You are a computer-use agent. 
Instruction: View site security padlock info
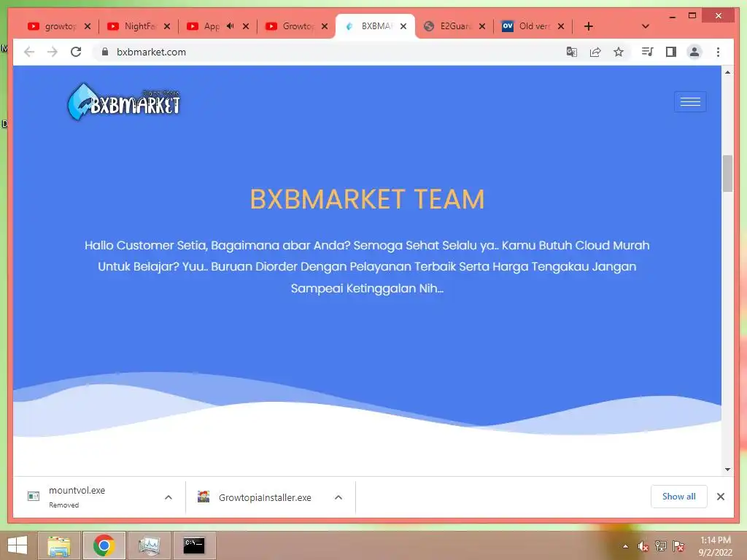click(105, 52)
